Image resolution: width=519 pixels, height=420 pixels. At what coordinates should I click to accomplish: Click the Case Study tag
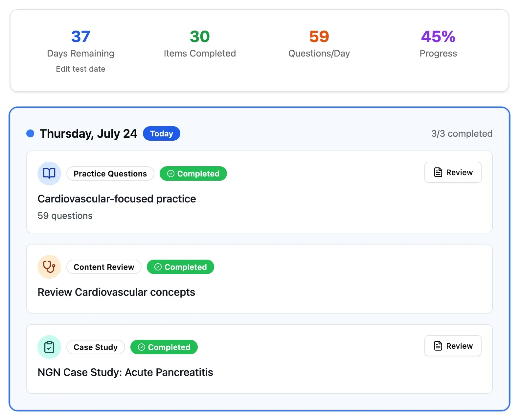[x=96, y=347]
